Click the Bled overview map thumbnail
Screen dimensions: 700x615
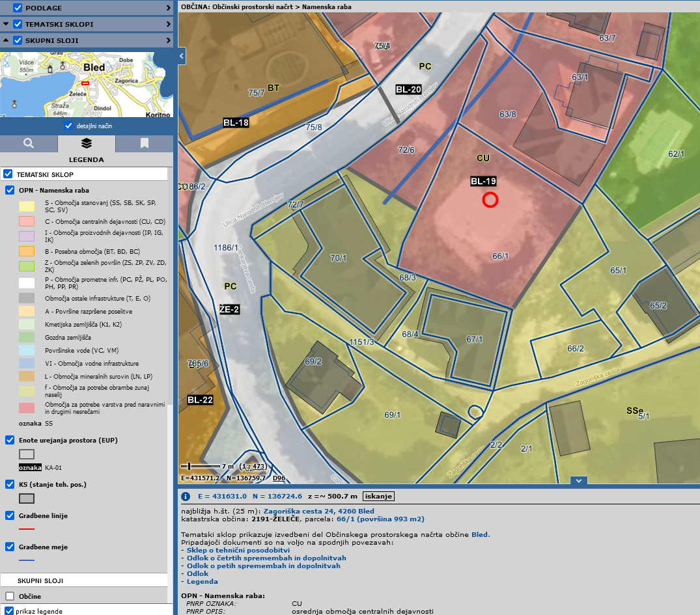point(86,85)
